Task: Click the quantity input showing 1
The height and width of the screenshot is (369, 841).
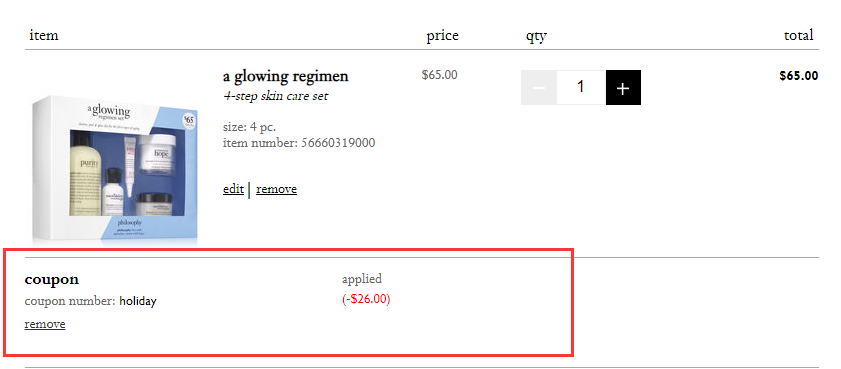Action: pyautogui.click(x=581, y=87)
